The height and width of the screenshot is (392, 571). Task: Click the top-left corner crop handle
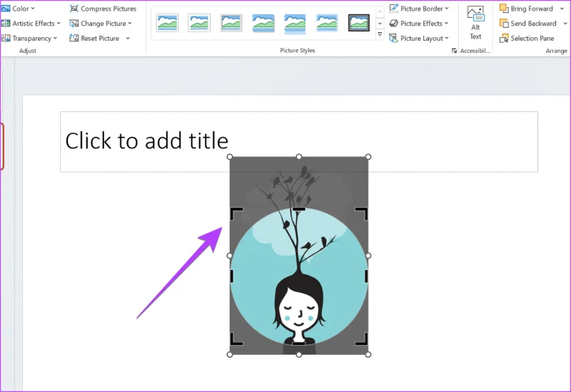point(236,213)
